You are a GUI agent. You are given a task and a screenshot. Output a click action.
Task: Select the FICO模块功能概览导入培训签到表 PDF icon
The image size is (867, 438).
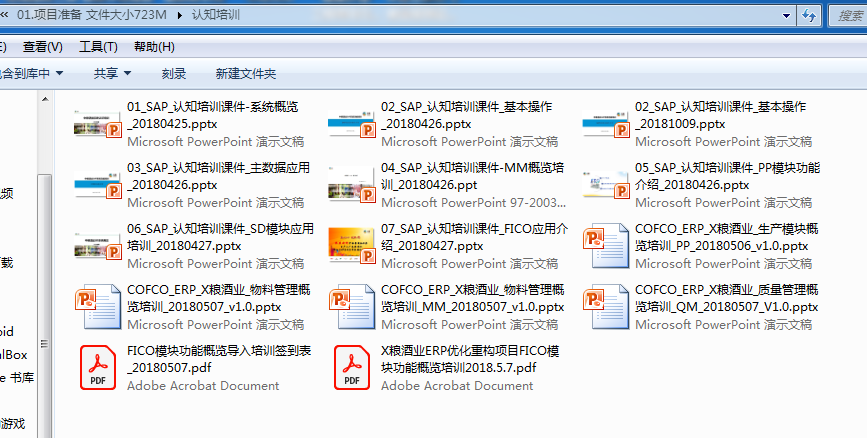pos(98,368)
